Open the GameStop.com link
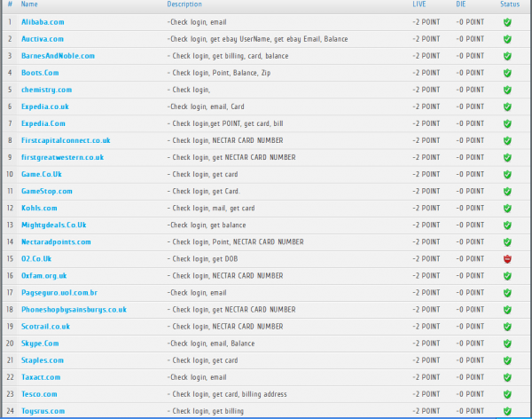This screenshot has width=532, height=419. [x=47, y=192]
